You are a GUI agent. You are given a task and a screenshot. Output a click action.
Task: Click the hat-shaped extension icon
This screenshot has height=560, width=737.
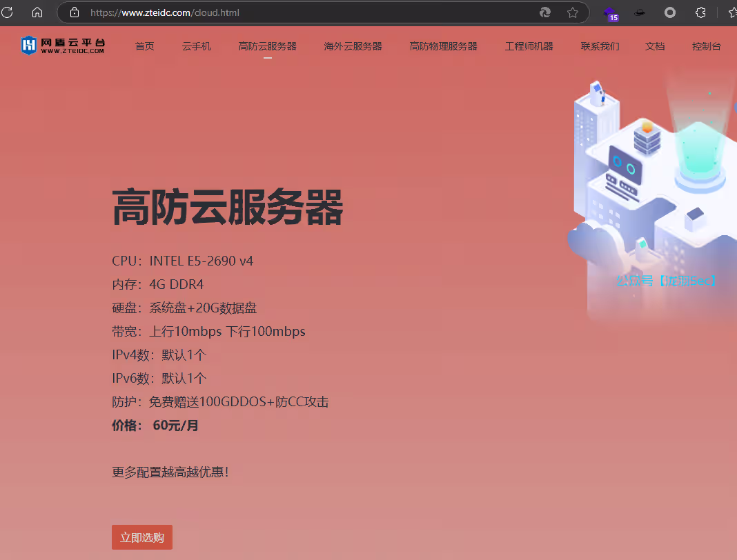pos(640,12)
